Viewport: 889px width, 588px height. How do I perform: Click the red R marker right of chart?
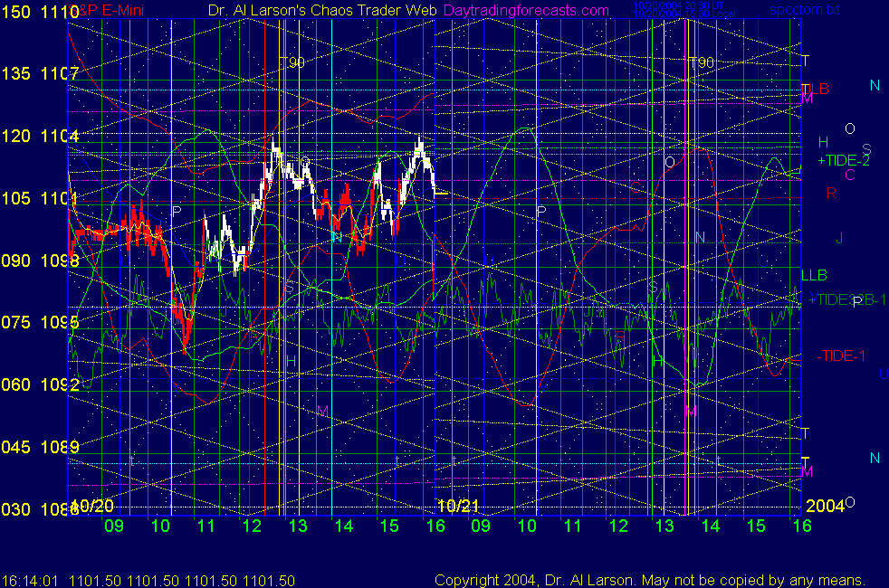point(831,193)
